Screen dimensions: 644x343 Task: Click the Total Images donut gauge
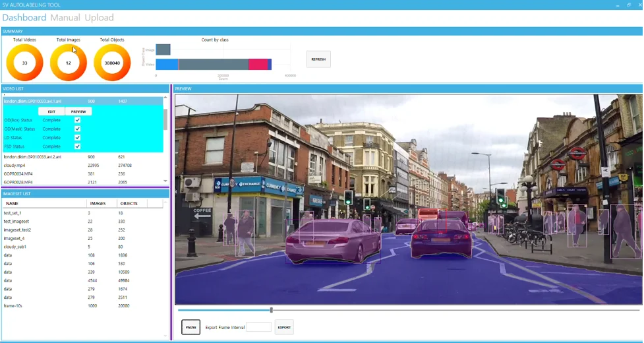(x=69, y=63)
